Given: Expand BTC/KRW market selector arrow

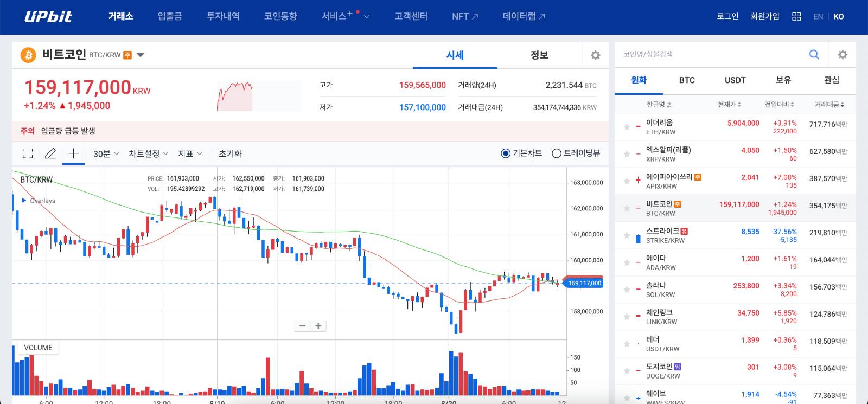Looking at the screenshot, I should (x=141, y=55).
